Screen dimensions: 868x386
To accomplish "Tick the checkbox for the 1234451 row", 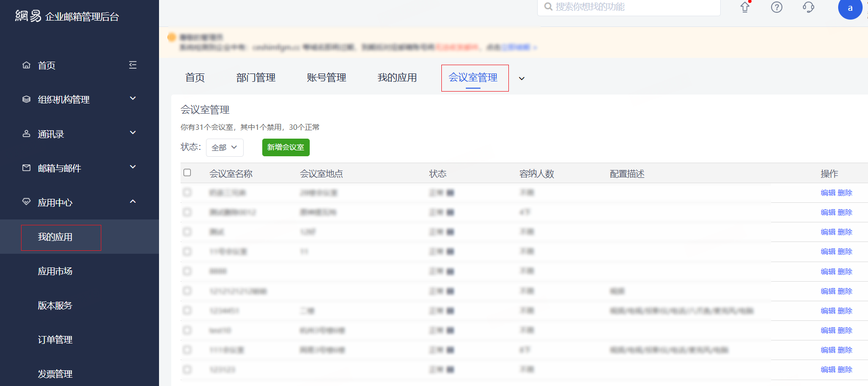I will tap(187, 311).
